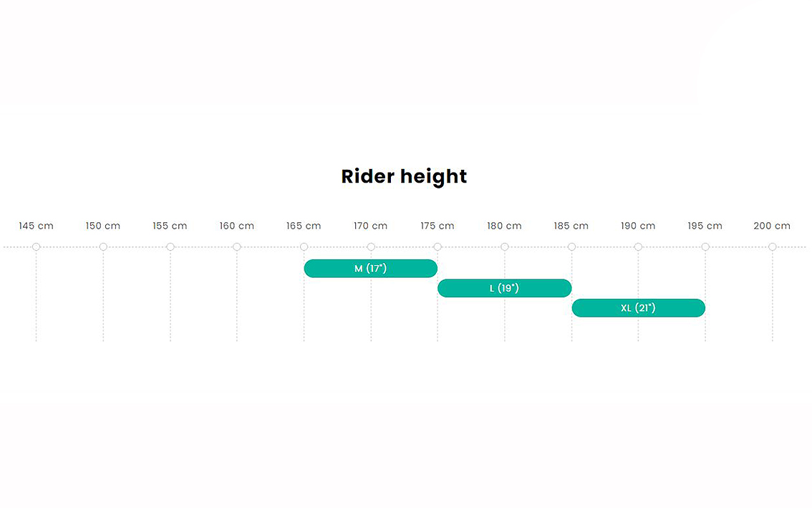Viewport: 812px width, 508px height.
Task: Select the 155 cm circle marker
Action: (x=170, y=246)
